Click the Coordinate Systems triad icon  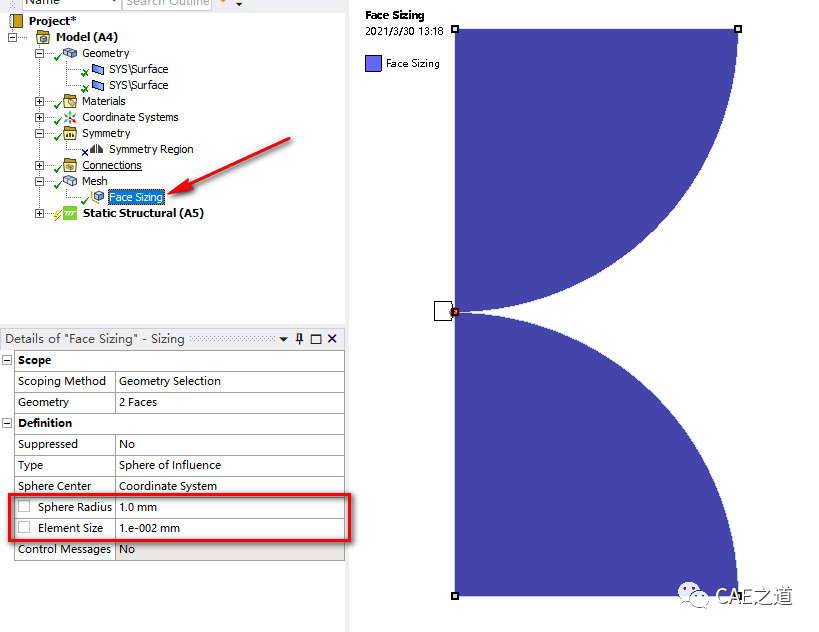tap(70, 117)
